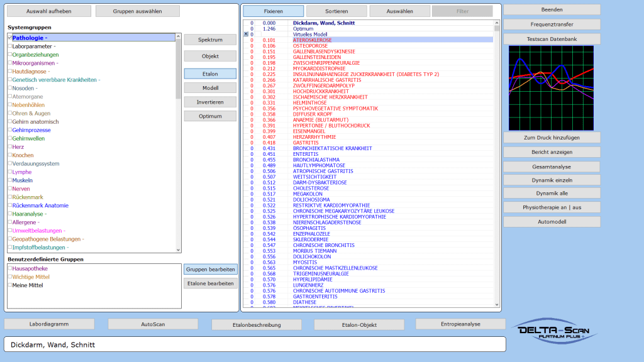Check the Hausapotheke user group box
Screen dimensions: 644x362
coord(9,268)
